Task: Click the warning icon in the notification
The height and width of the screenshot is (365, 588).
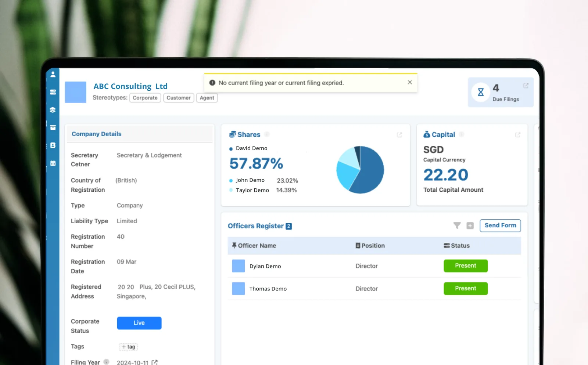Action: point(212,83)
